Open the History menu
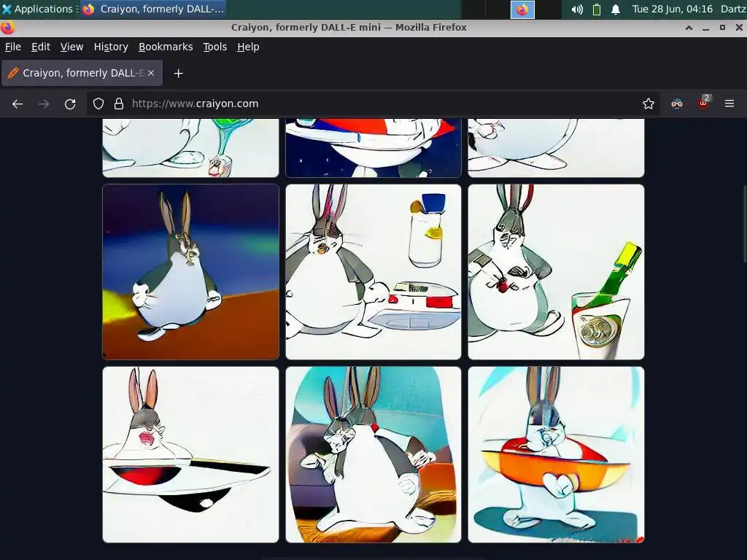 click(111, 47)
